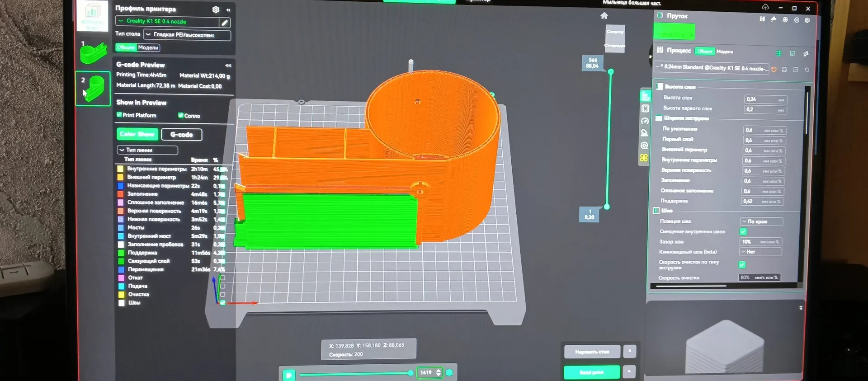Viewport: 868px width, 381px height.
Task: Toggle Откат line type visibility
Action: (222, 278)
